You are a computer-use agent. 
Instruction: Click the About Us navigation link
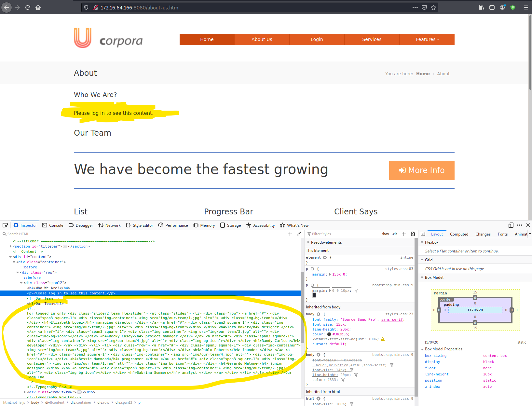click(x=262, y=39)
